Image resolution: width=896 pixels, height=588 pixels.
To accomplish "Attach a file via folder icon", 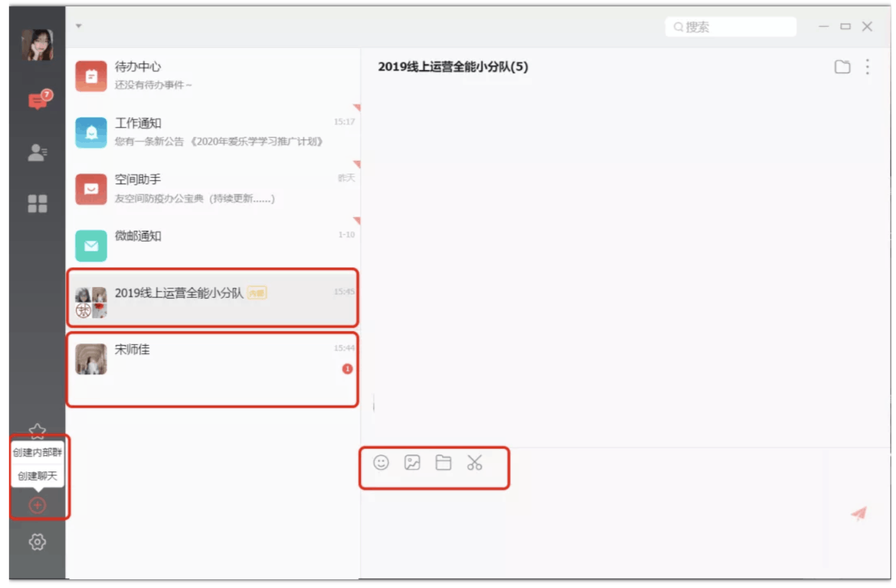I will click(444, 463).
